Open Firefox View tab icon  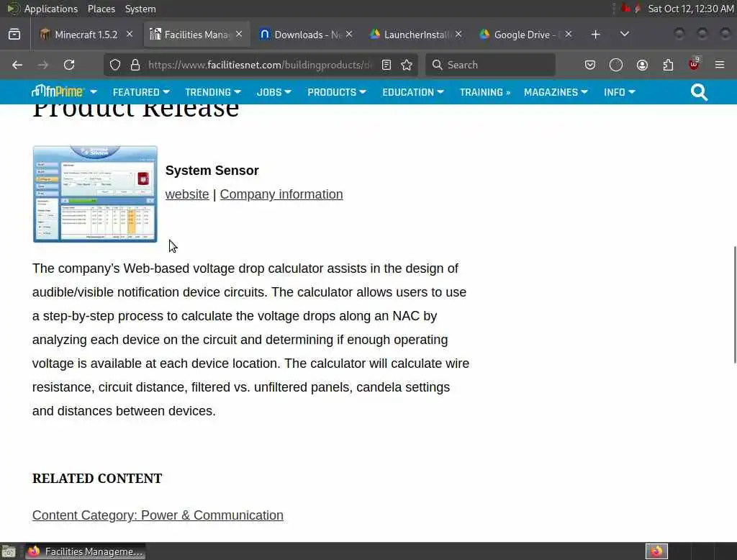coord(14,35)
